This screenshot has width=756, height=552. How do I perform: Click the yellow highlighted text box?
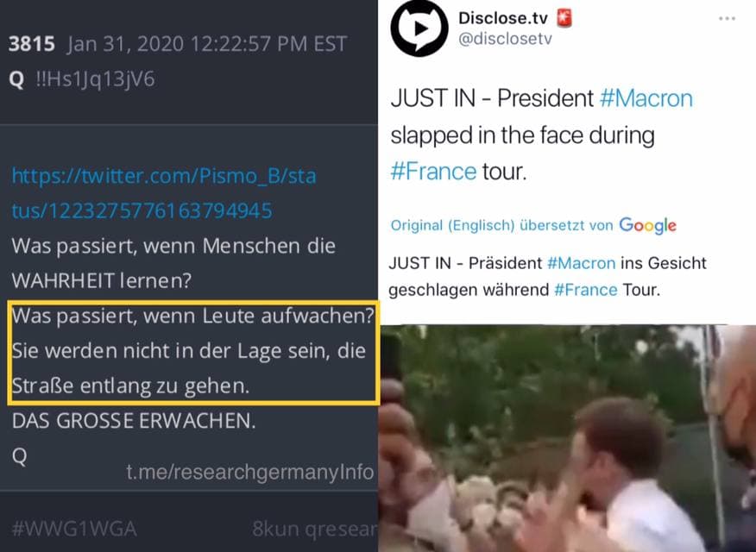coord(193,352)
